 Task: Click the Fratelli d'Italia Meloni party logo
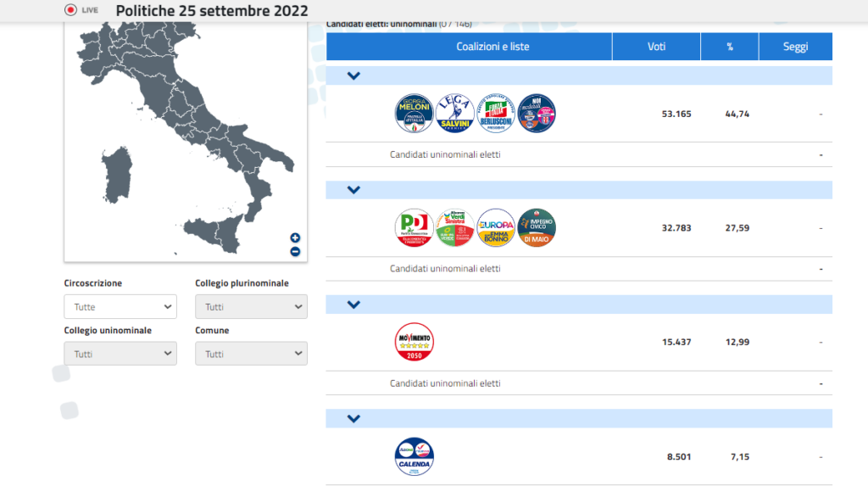[414, 113]
